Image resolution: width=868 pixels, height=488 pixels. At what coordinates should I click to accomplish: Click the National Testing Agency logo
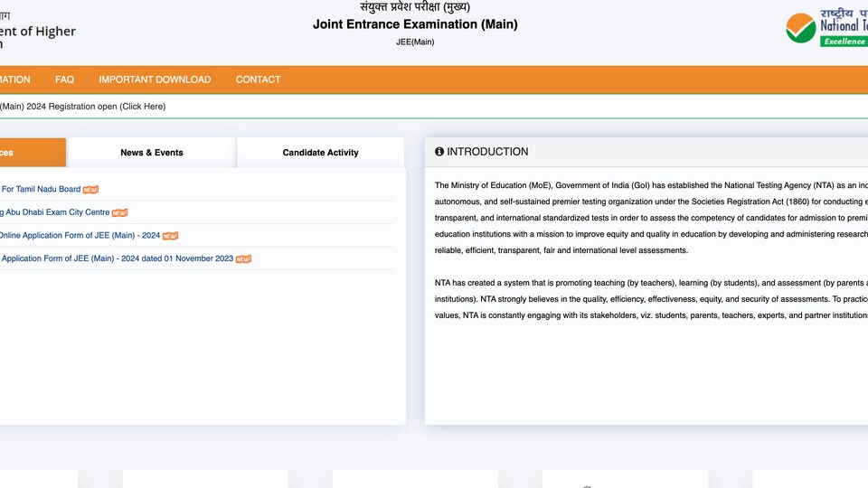[x=826, y=27]
